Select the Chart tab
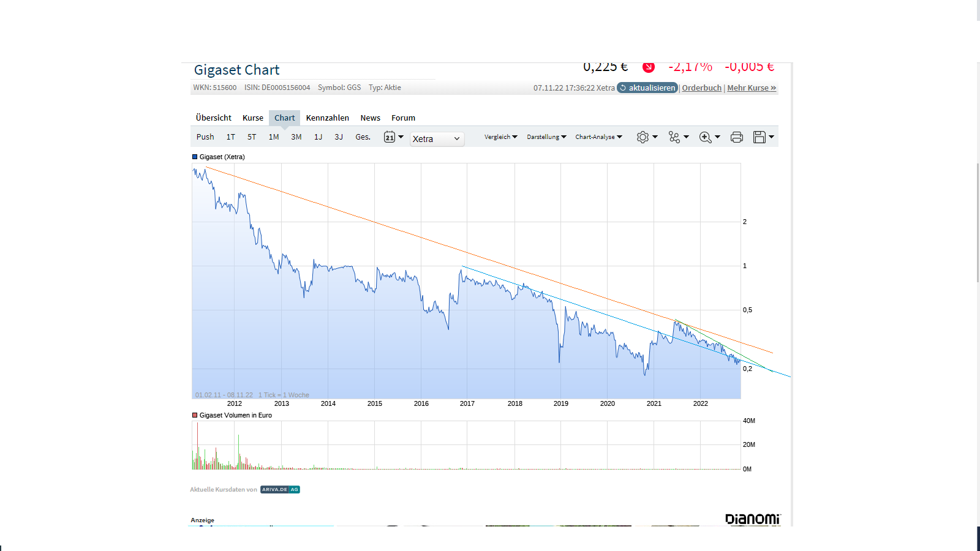The width and height of the screenshot is (980, 551). [285, 118]
